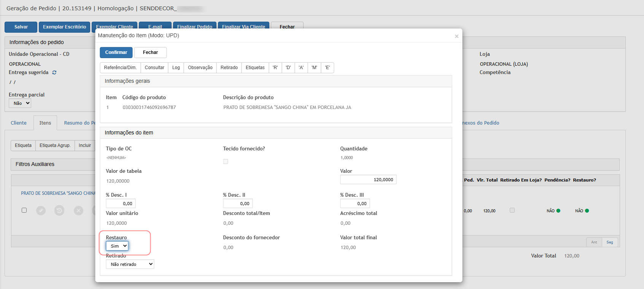Click the Valor input field
Image resolution: width=644 pixels, height=289 pixels.
368,180
